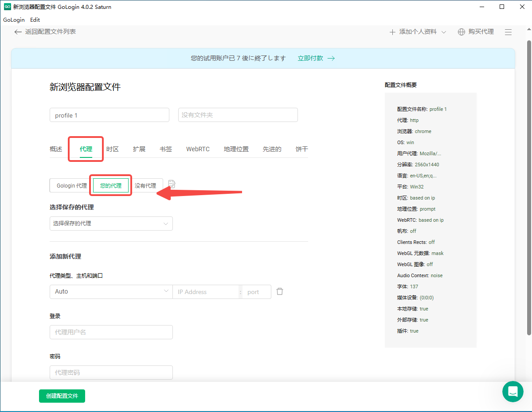532x412 pixels.
Task: Select the Gologin 代理 option
Action: click(71, 185)
